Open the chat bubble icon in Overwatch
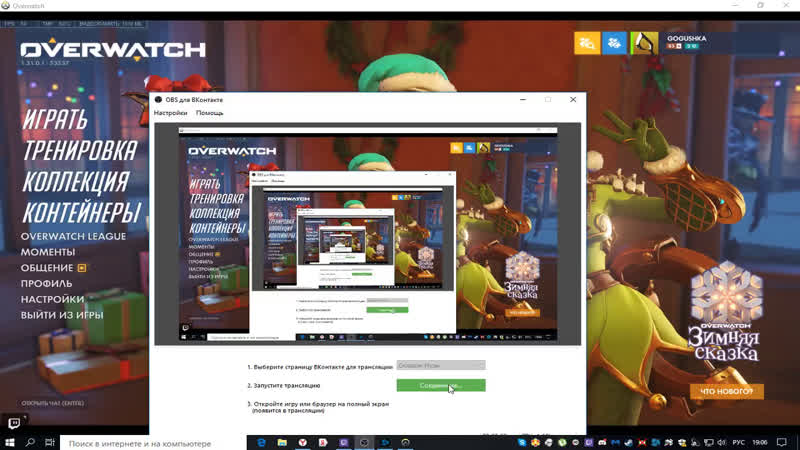The image size is (800, 450). 14,423
